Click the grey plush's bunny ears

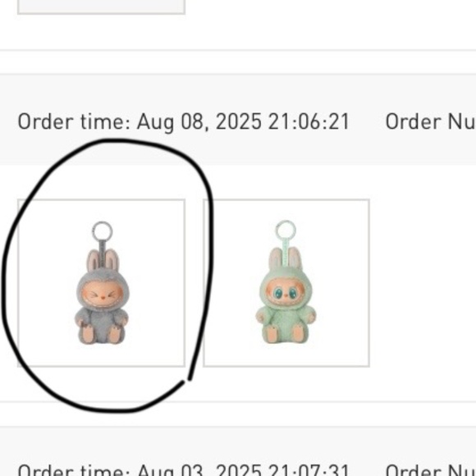pos(103,260)
